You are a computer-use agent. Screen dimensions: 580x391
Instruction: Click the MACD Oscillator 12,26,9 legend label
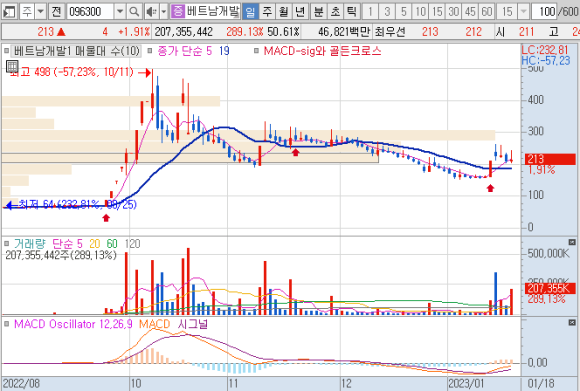pyautogui.click(x=73, y=324)
